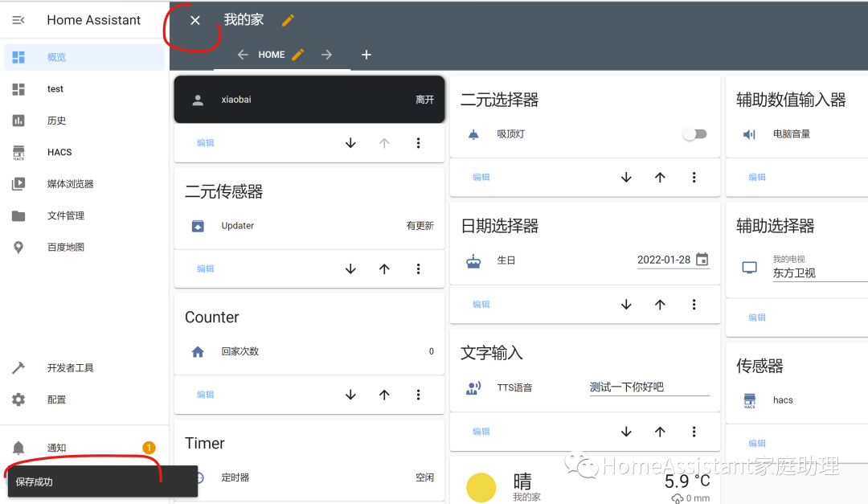Go to 开发者工具 in sidebar
Image resolution: width=868 pixels, height=504 pixels.
coord(70,368)
